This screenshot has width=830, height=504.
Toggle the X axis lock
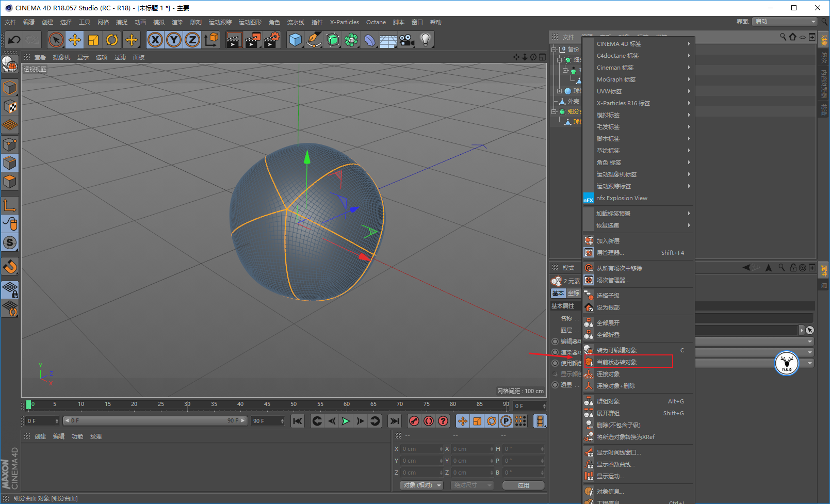[155, 40]
